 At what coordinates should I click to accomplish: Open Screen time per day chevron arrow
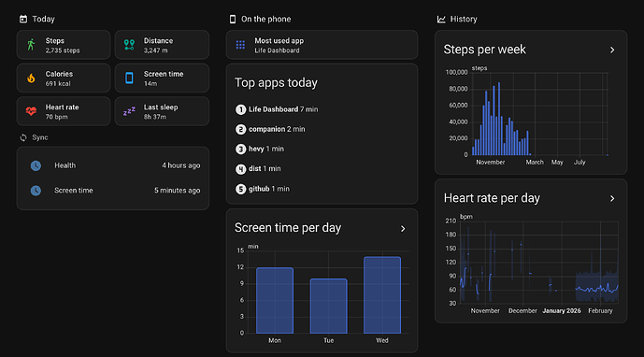(x=403, y=229)
